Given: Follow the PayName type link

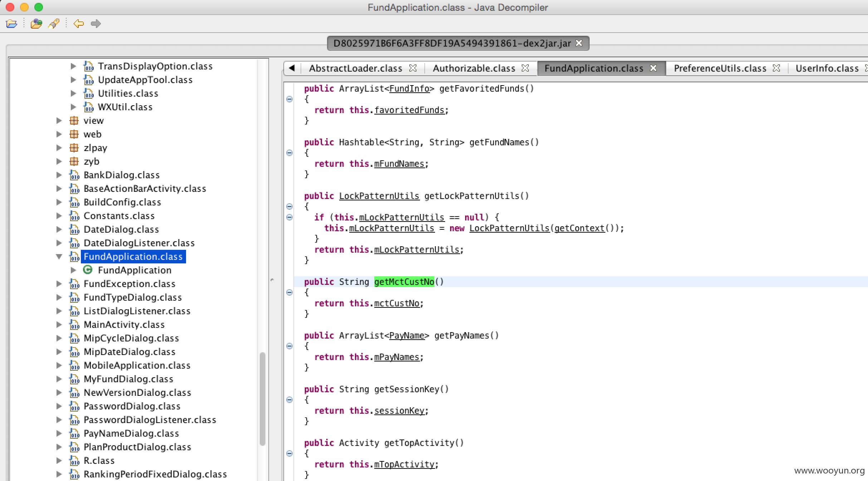Looking at the screenshot, I should click(407, 336).
